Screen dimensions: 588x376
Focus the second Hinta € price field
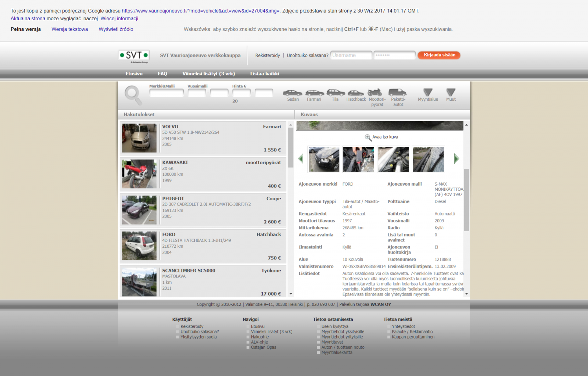[264, 93]
